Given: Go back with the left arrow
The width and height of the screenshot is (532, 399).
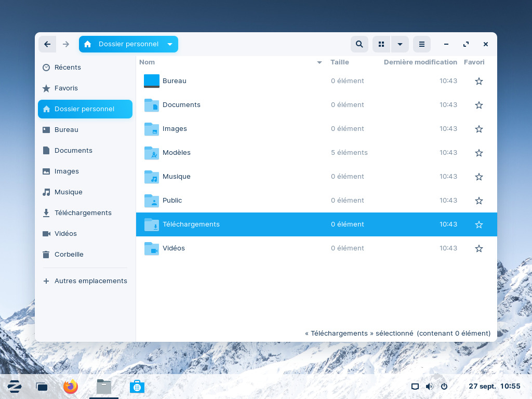Looking at the screenshot, I should pyautogui.click(x=47, y=44).
